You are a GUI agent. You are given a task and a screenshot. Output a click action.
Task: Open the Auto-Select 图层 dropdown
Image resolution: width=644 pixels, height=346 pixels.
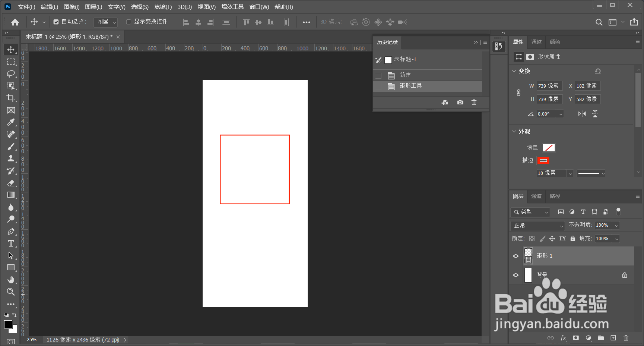(x=106, y=22)
